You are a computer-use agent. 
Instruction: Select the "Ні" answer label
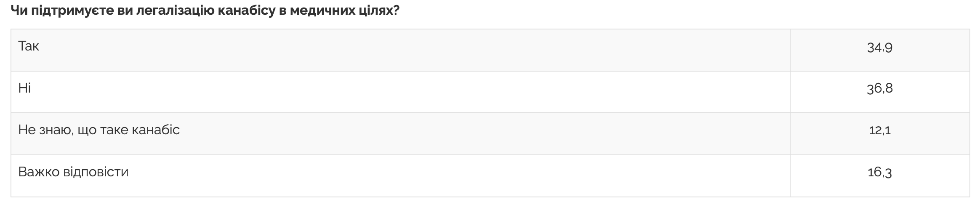click(x=24, y=88)
